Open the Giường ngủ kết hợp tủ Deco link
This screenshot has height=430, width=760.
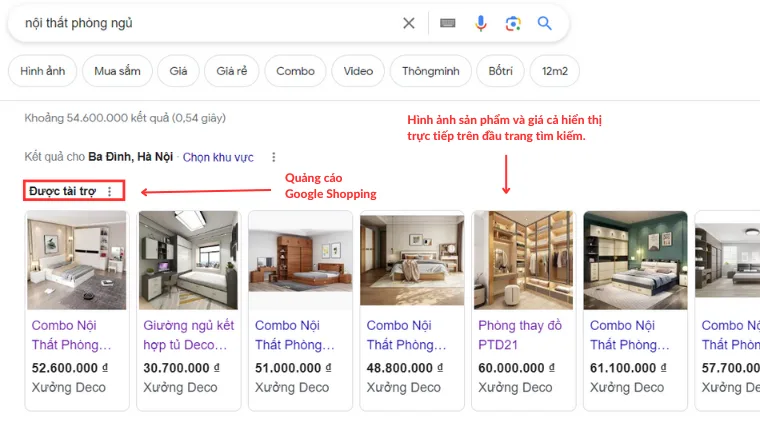189,335
